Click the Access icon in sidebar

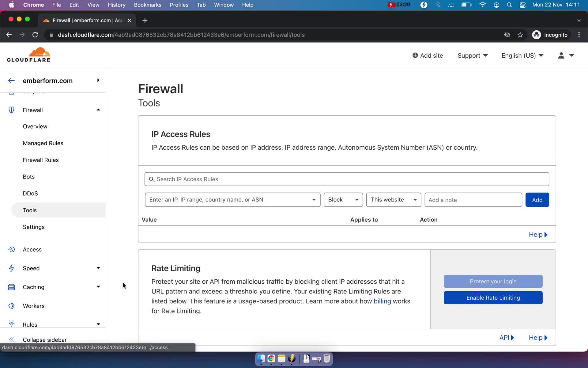[11, 249]
